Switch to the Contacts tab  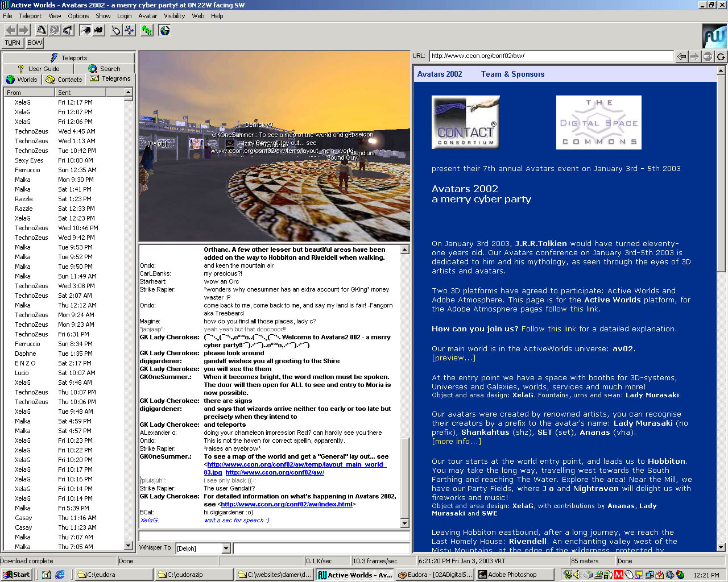64,80
